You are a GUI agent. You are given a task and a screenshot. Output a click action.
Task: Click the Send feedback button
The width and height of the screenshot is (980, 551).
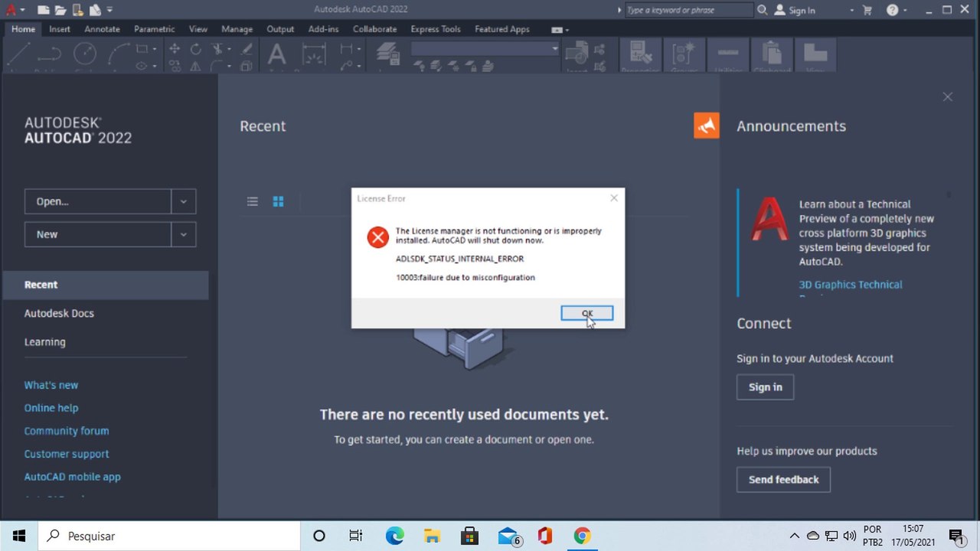(784, 480)
